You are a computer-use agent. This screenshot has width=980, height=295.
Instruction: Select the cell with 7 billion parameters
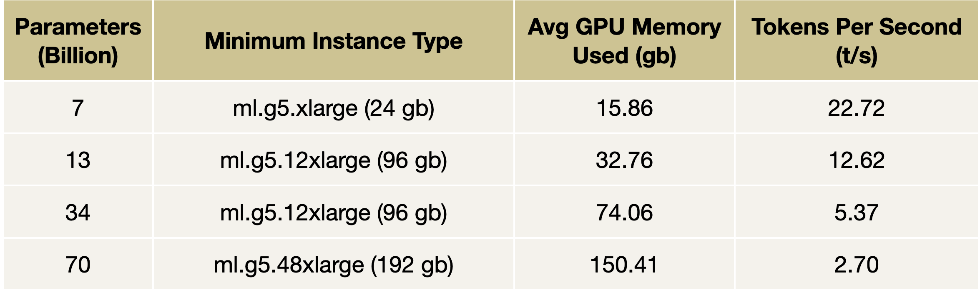78,108
